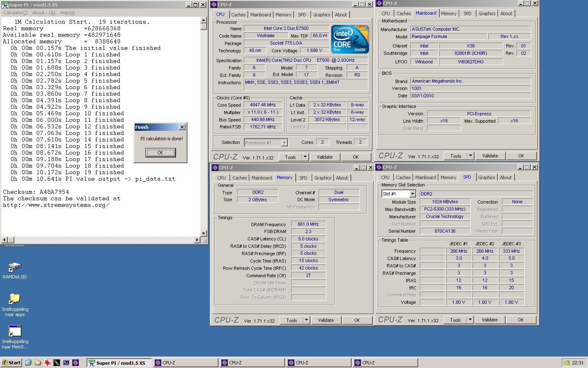Click Super PI horizontal scrollbar left arrow
Viewport: 588px width, 368px height.
[5, 240]
